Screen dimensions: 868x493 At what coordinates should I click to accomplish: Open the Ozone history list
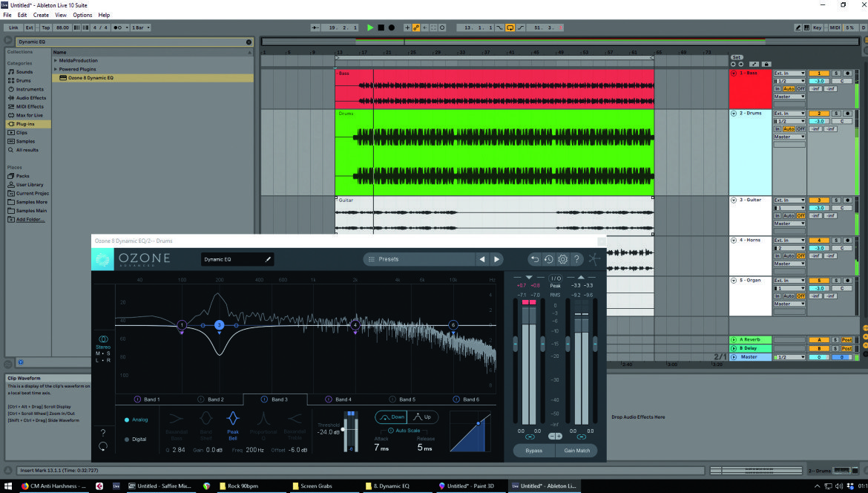click(548, 258)
